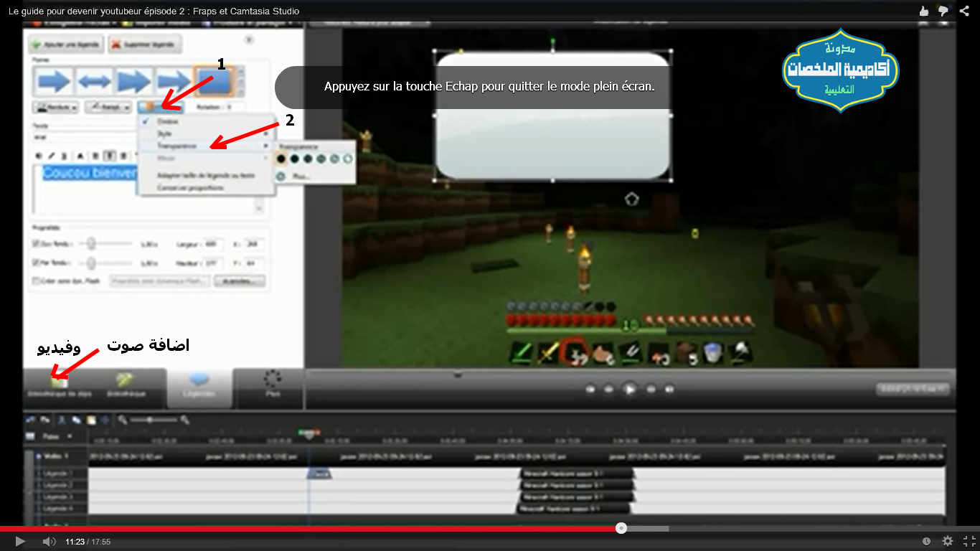The image size is (980, 551).
Task: Select the right arrow callout shape
Action: point(54,81)
